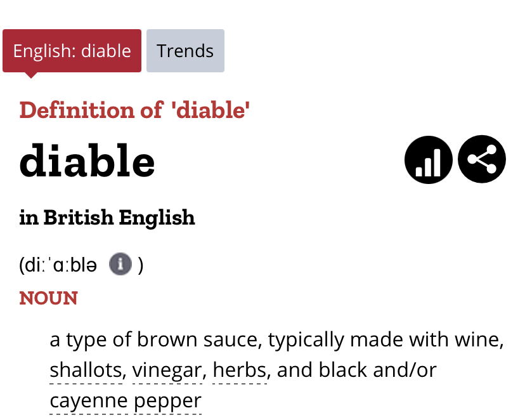Open the 'cayenne' word link
The image size is (525, 420).
pos(89,400)
